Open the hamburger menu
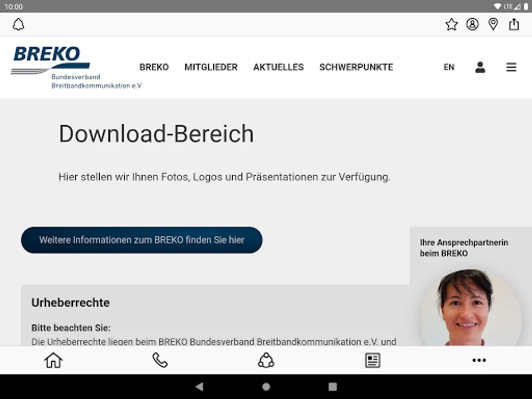 click(511, 67)
